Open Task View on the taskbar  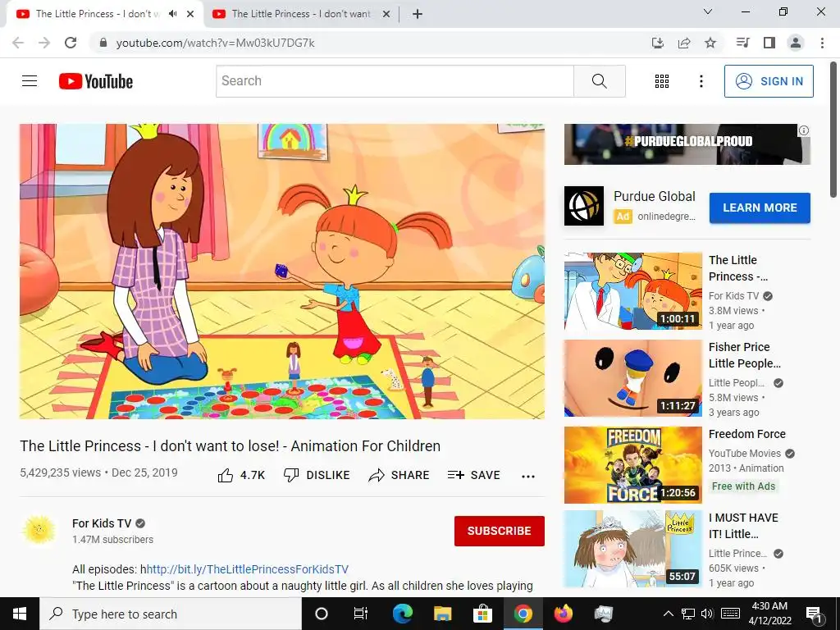pos(361,614)
